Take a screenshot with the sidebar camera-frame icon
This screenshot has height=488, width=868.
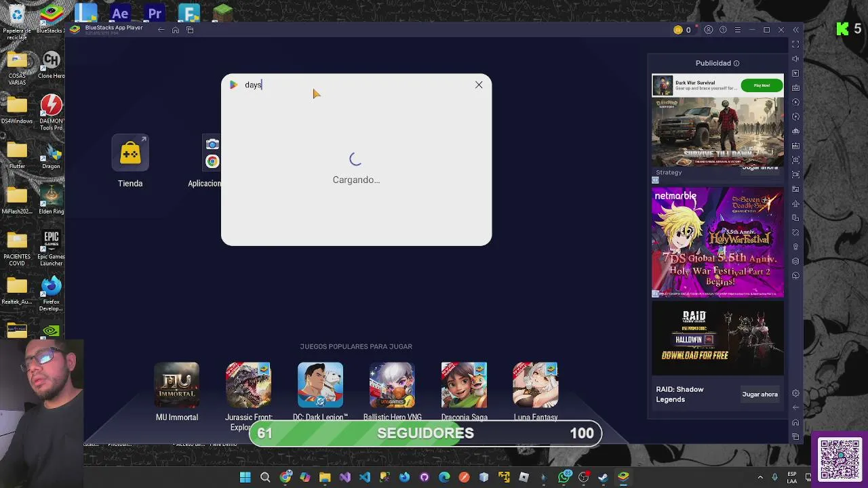click(796, 160)
